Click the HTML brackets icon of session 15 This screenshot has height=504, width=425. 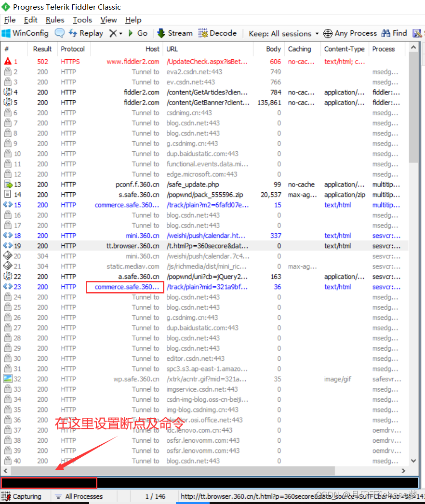click(x=8, y=204)
